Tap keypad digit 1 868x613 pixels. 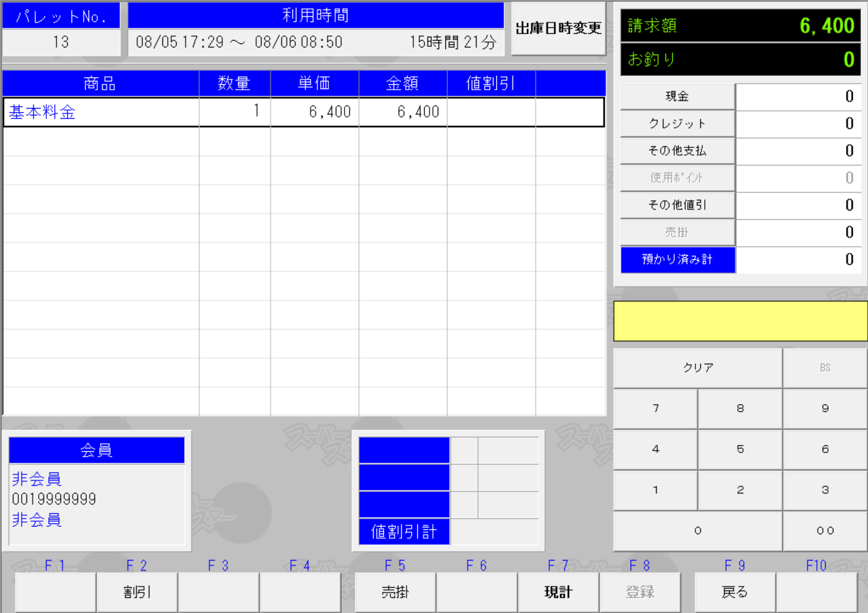click(x=656, y=490)
